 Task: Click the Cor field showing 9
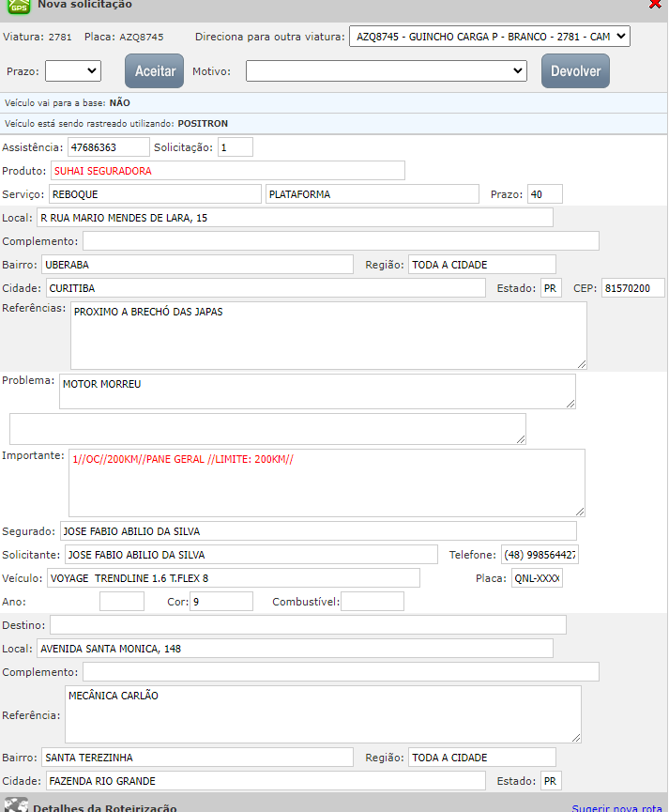[221, 601]
